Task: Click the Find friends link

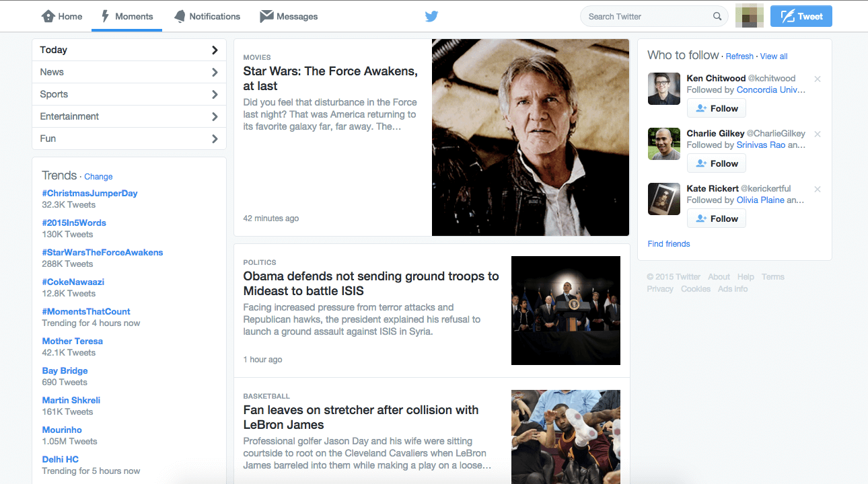Action: 669,244
